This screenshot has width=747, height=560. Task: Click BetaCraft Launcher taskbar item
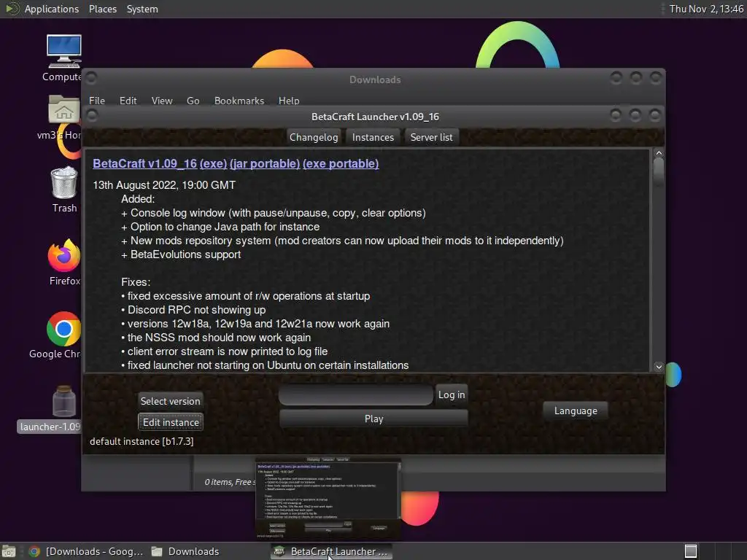pos(331,551)
